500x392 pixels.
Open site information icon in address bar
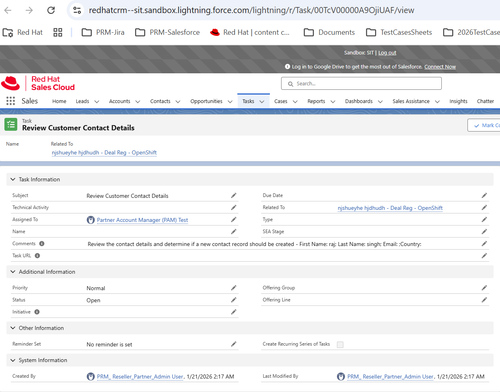[x=77, y=10]
